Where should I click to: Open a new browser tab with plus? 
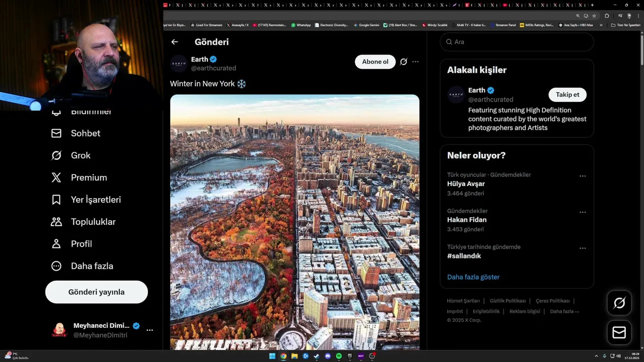(592, 5)
